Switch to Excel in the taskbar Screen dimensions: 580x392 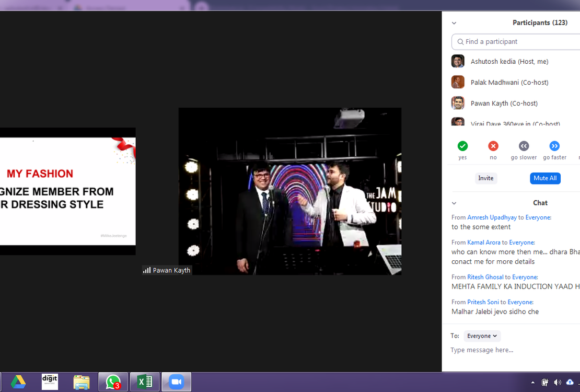[x=145, y=382]
